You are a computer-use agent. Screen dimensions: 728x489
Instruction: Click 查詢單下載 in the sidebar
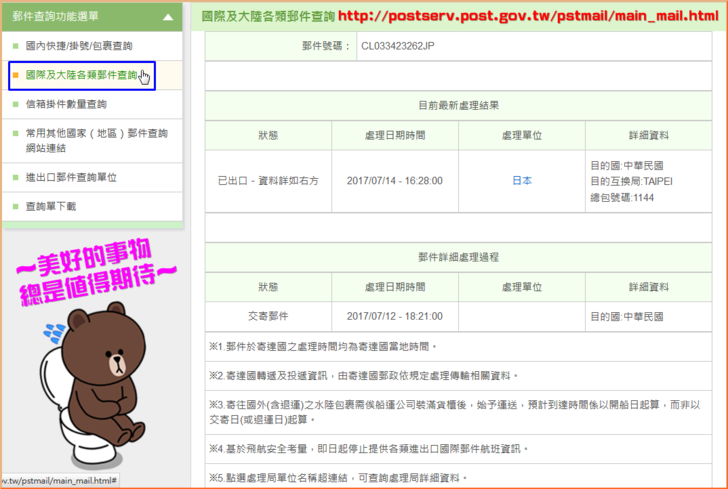coord(50,206)
